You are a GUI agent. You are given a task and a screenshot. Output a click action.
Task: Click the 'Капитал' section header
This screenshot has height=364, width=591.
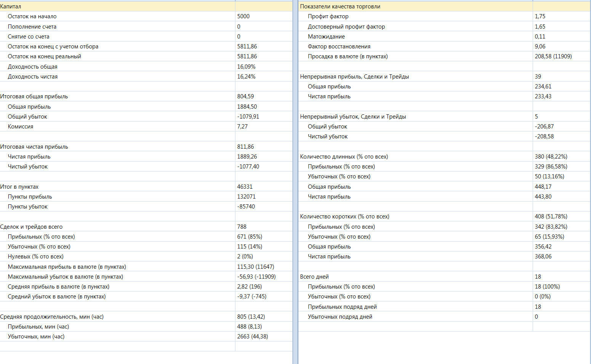tap(11, 6)
